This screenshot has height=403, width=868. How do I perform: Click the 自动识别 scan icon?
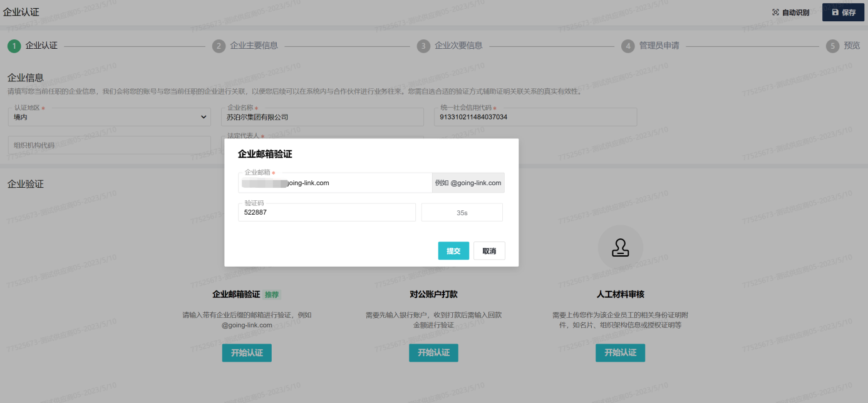775,13
